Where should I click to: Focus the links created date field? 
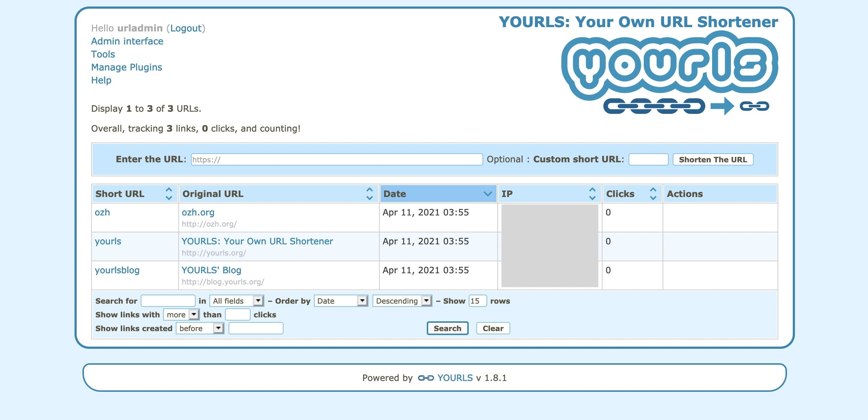[256, 328]
